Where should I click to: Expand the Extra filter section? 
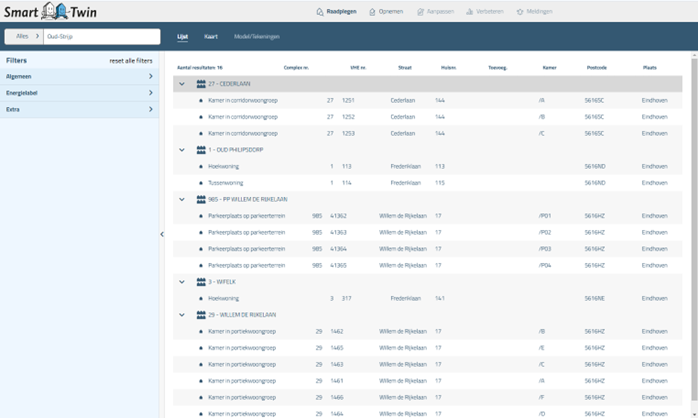(x=79, y=109)
